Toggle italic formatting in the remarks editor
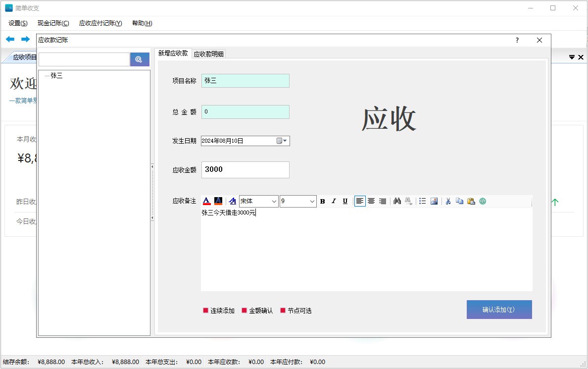 point(334,201)
